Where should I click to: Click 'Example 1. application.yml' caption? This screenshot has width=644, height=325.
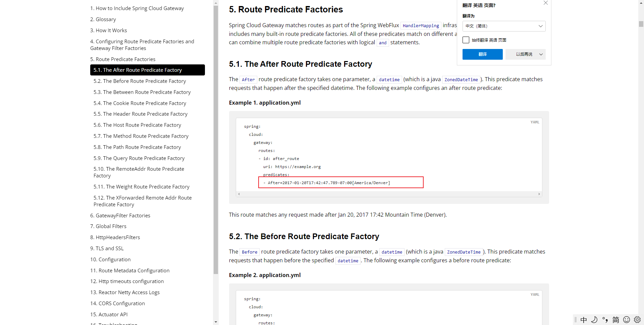(x=265, y=103)
